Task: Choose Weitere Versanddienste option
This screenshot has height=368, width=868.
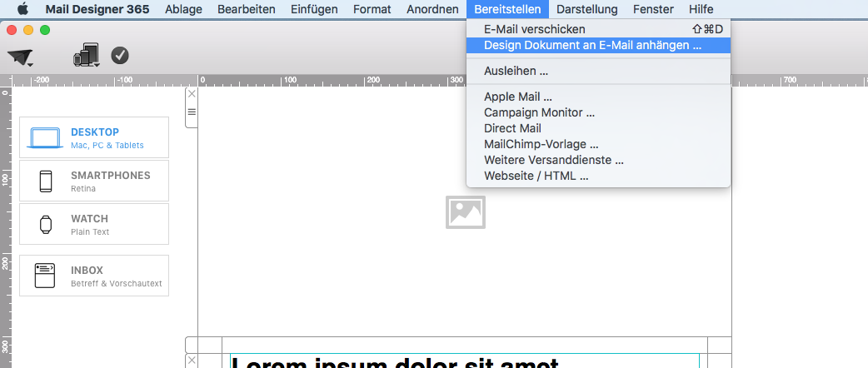Action: [x=598, y=161]
